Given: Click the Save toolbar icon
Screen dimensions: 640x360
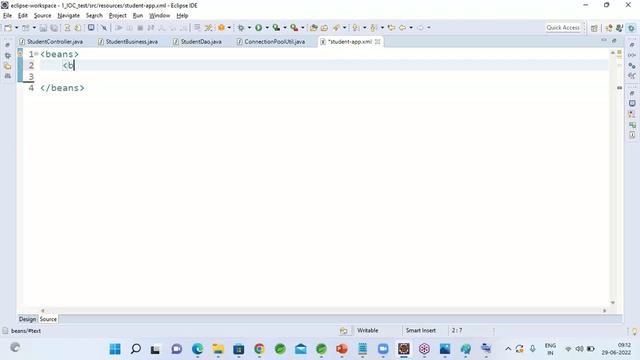Looking at the screenshot, I should [x=43, y=28].
